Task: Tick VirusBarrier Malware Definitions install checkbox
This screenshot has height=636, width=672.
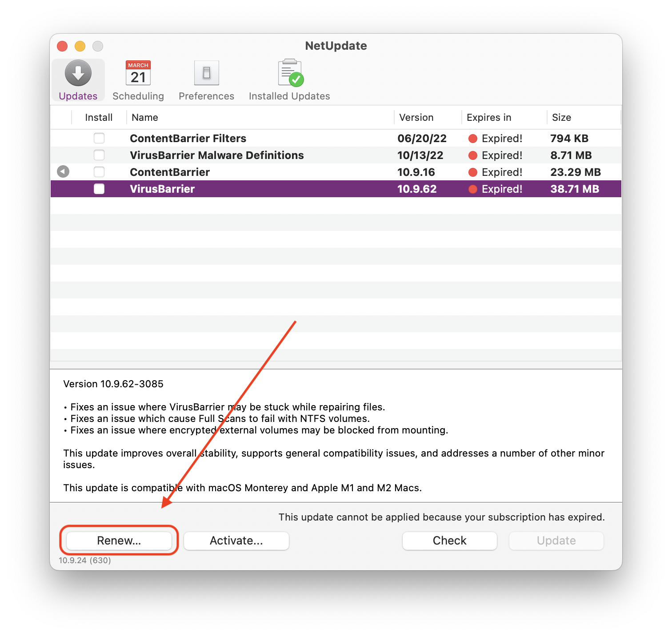Action: coord(99,155)
